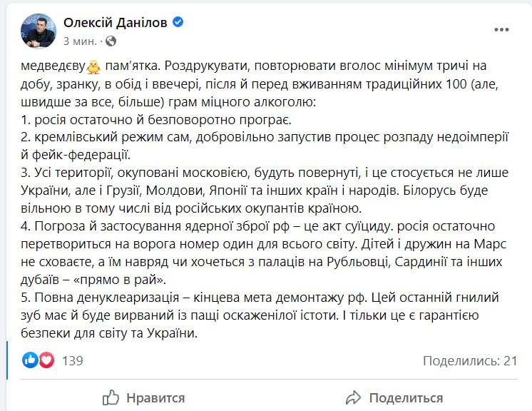Click point 4 text beginning 'Погроза й застосування'

point(264,253)
